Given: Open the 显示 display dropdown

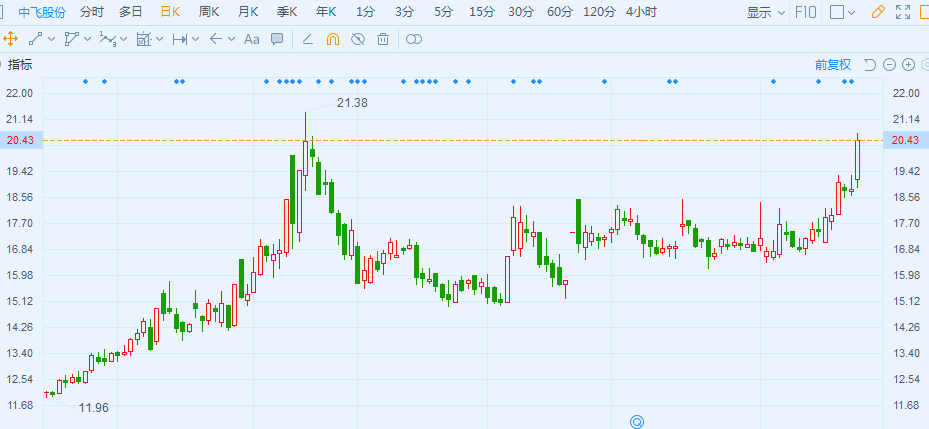Looking at the screenshot, I should (x=765, y=12).
